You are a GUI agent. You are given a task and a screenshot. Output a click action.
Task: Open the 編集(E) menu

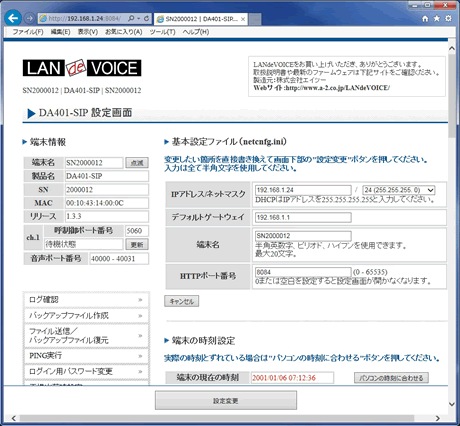pos(60,32)
